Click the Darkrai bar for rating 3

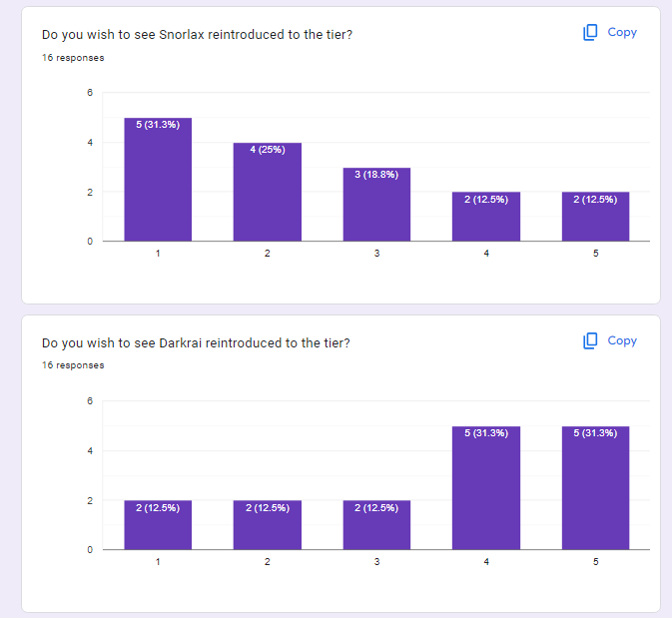click(x=376, y=525)
